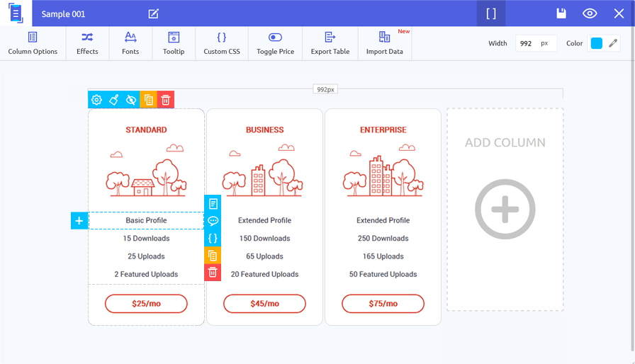The height and width of the screenshot is (364, 635).
Task: Click the $45/mo button
Action: 264,304
